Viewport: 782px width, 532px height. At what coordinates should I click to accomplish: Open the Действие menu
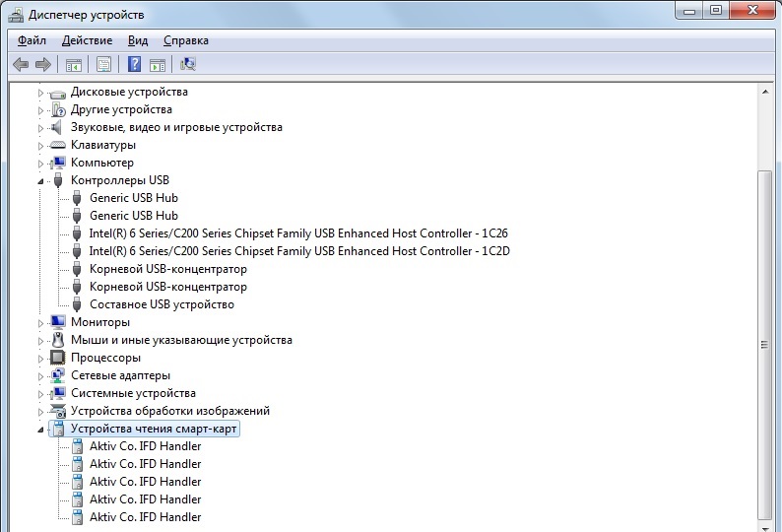pyautogui.click(x=87, y=40)
